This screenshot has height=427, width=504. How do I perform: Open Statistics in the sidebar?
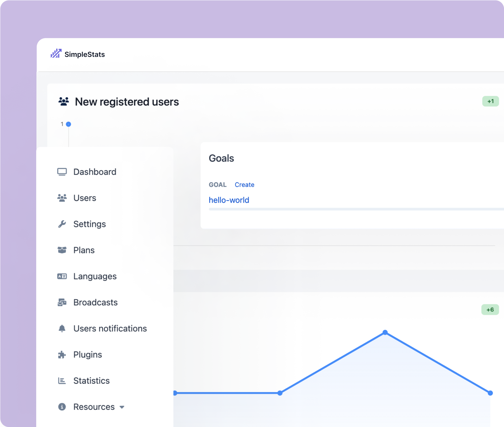tap(92, 381)
